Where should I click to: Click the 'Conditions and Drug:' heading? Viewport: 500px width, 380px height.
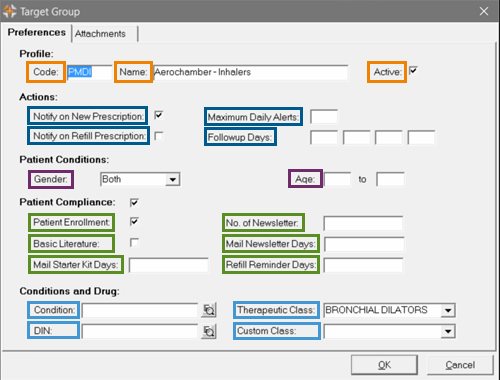[69, 291]
